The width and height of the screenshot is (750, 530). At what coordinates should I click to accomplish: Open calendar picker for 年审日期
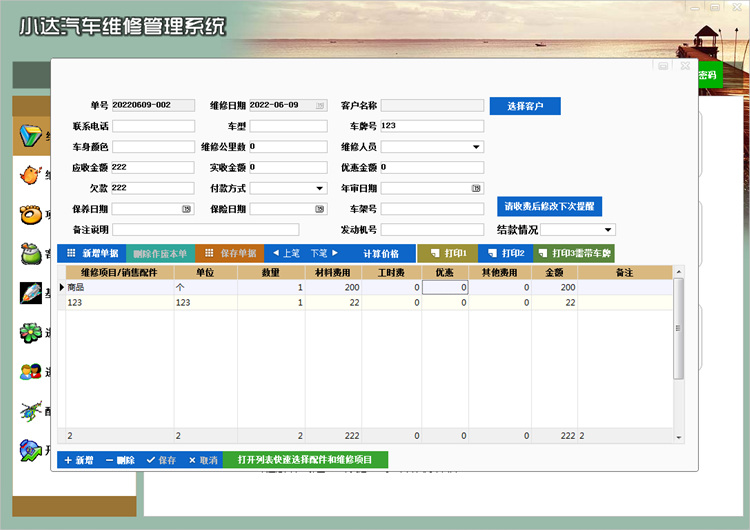click(x=476, y=188)
